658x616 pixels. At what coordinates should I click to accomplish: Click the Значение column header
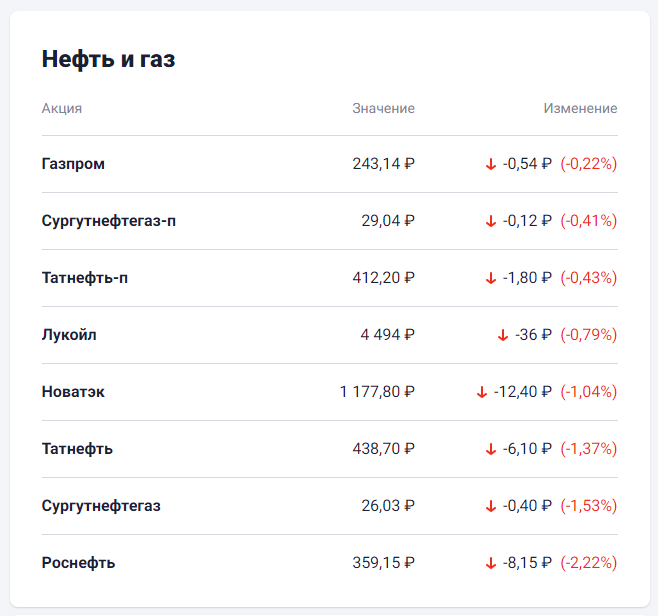[384, 108]
